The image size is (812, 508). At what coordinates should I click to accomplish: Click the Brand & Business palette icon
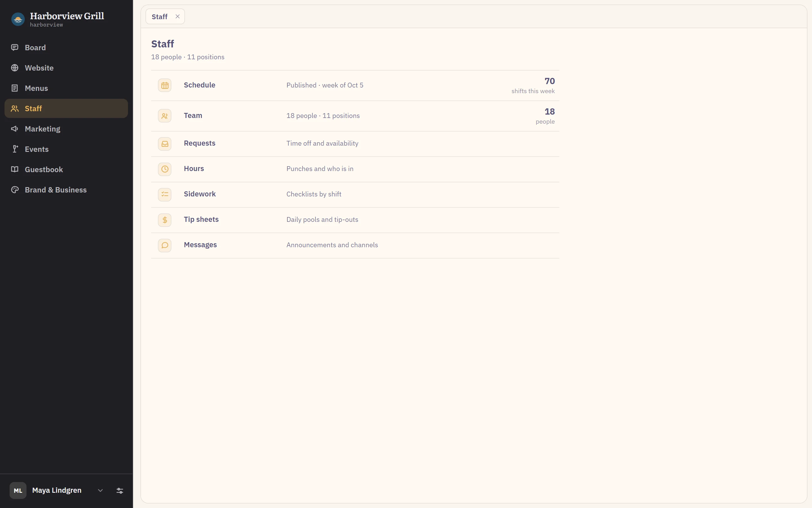(x=15, y=190)
